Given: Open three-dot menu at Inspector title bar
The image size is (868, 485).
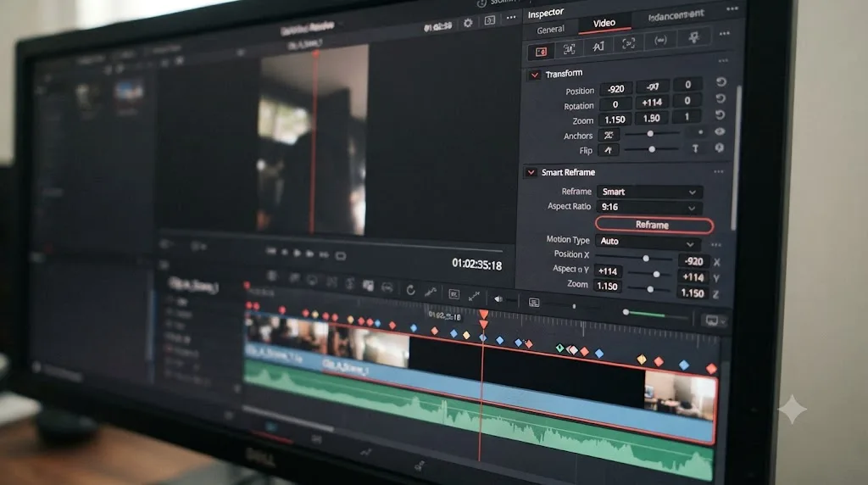Looking at the screenshot, I should pos(732,8).
